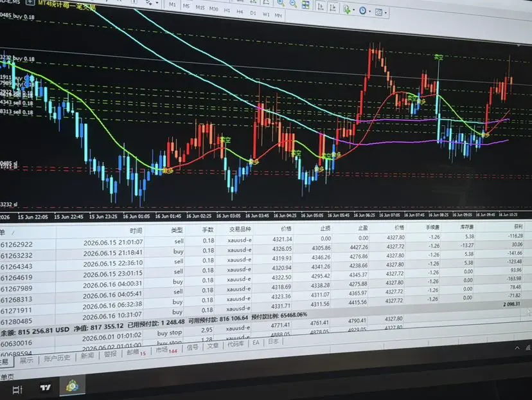The width and height of the screenshot is (532, 400).
Task: Open the 新闻 tab
Action: click(87, 356)
